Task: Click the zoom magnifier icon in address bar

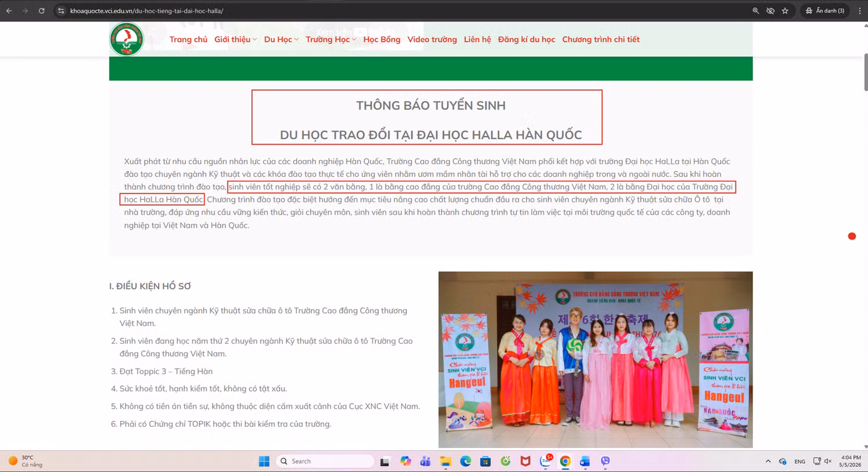Action: pos(756,10)
